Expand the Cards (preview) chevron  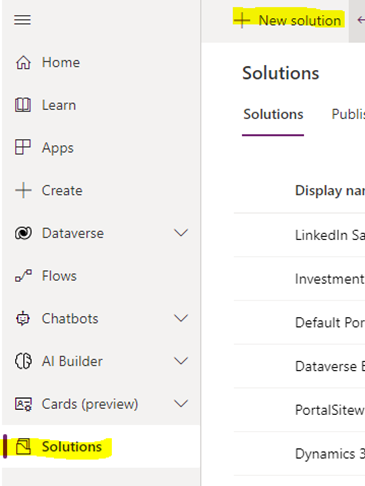coord(181,404)
